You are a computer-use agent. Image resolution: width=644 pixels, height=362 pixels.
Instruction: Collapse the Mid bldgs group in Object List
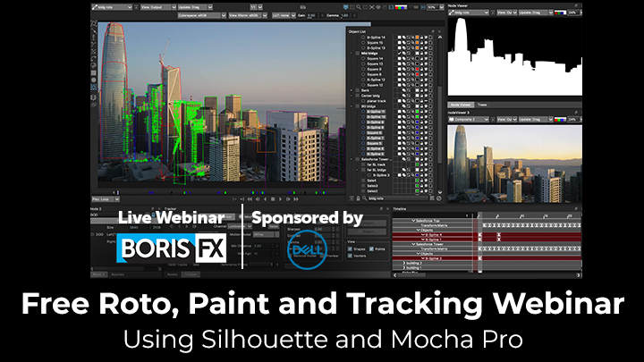tap(352, 54)
